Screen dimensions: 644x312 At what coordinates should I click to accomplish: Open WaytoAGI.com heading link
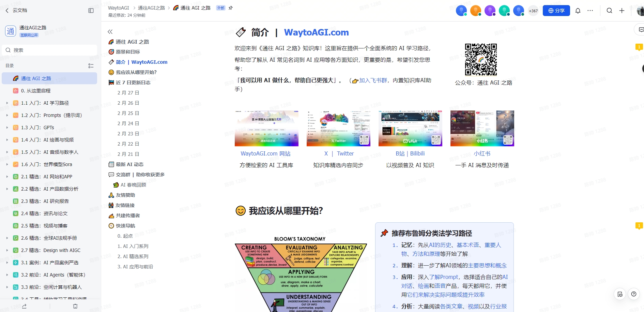point(316,32)
